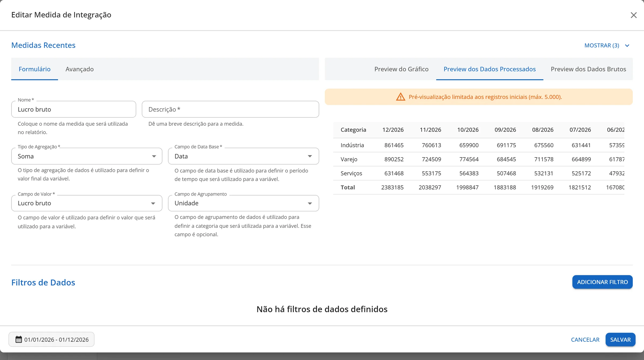Click the Pré-visualização limitada warning text
644x360 pixels.
click(x=485, y=97)
